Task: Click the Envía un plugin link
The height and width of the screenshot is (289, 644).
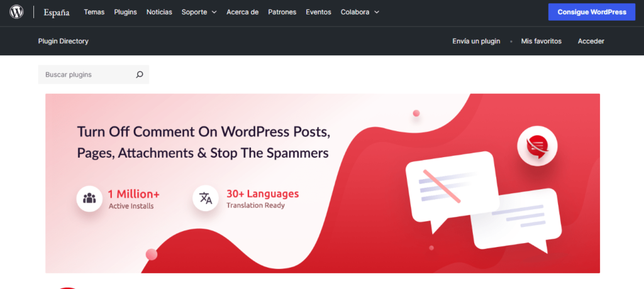Action: click(x=476, y=41)
